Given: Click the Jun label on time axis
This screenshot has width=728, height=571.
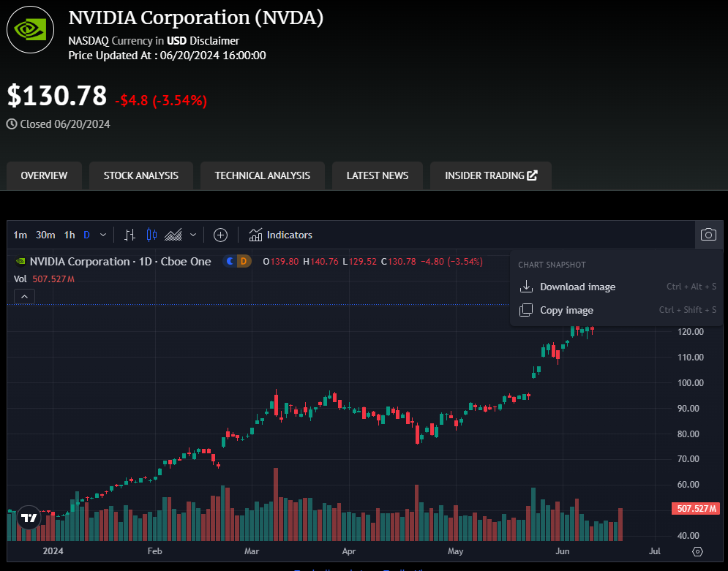Looking at the screenshot, I should coord(562,551).
